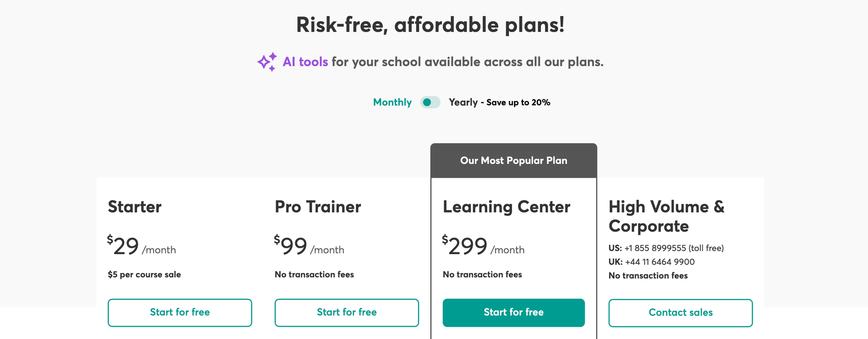Select the Learning Center plan heading
This screenshot has width=868, height=339.
506,207
